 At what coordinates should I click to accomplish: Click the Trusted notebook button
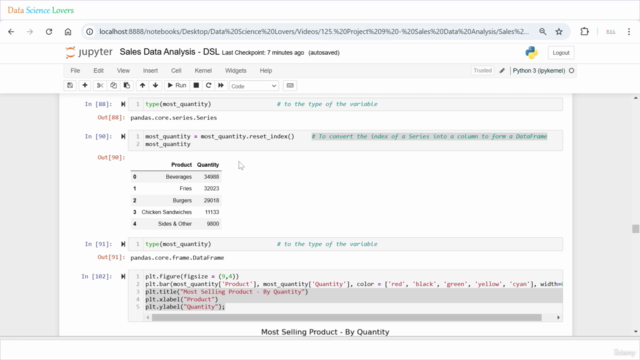pos(482,71)
